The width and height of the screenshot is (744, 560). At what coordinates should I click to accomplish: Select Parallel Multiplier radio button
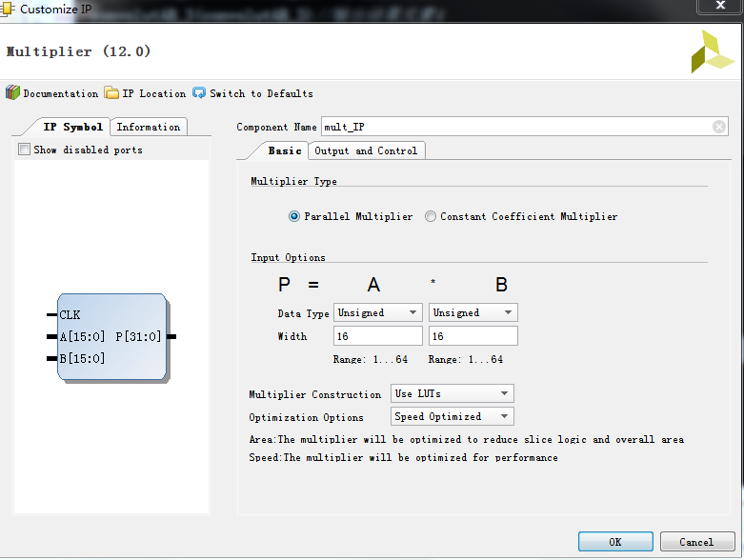point(294,216)
